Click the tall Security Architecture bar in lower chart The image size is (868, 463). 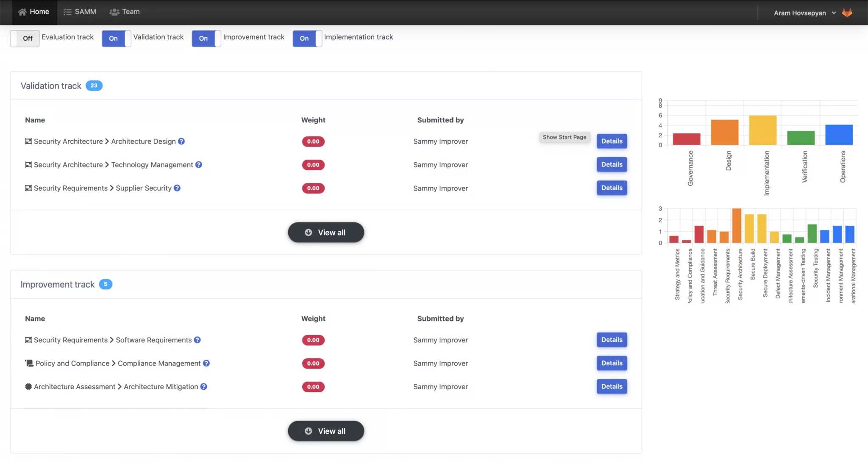pyautogui.click(x=737, y=226)
